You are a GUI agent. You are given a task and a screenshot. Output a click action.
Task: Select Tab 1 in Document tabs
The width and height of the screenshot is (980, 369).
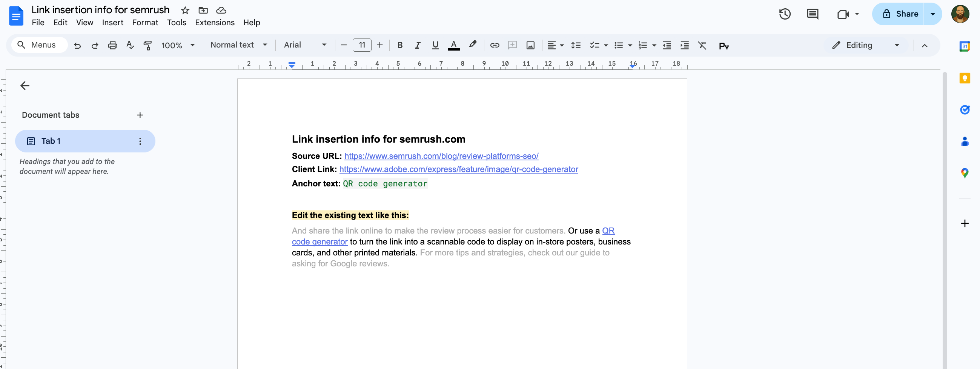click(69, 141)
